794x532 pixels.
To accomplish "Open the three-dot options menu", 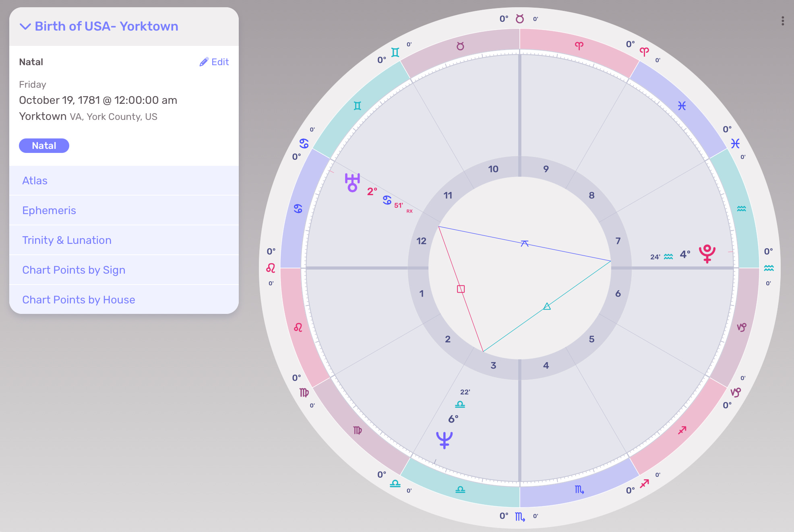I will click(x=782, y=21).
